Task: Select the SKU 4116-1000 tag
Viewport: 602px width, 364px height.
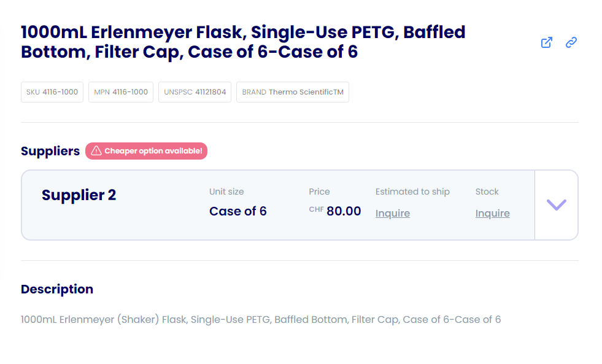Action: (52, 92)
